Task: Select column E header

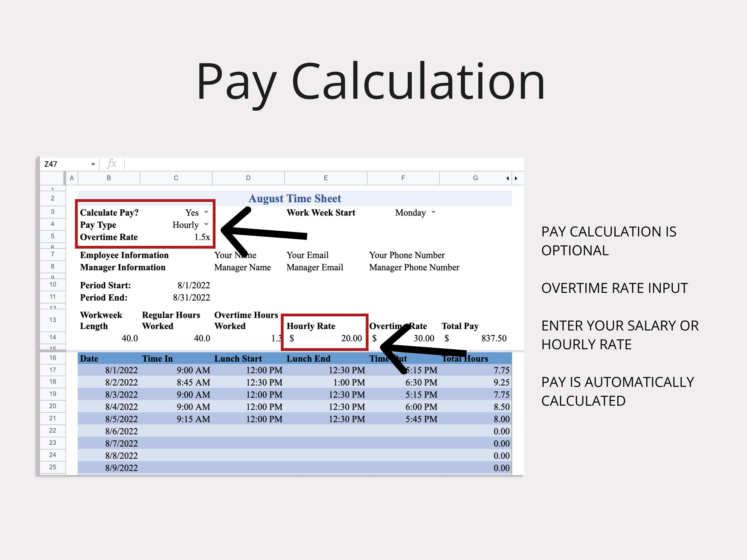Action: (x=325, y=178)
